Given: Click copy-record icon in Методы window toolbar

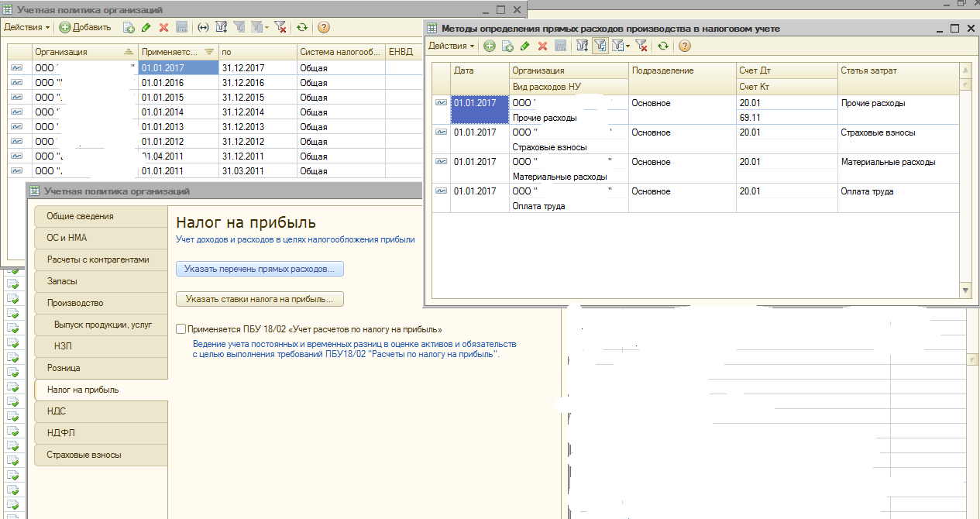Looking at the screenshot, I should 507,46.
